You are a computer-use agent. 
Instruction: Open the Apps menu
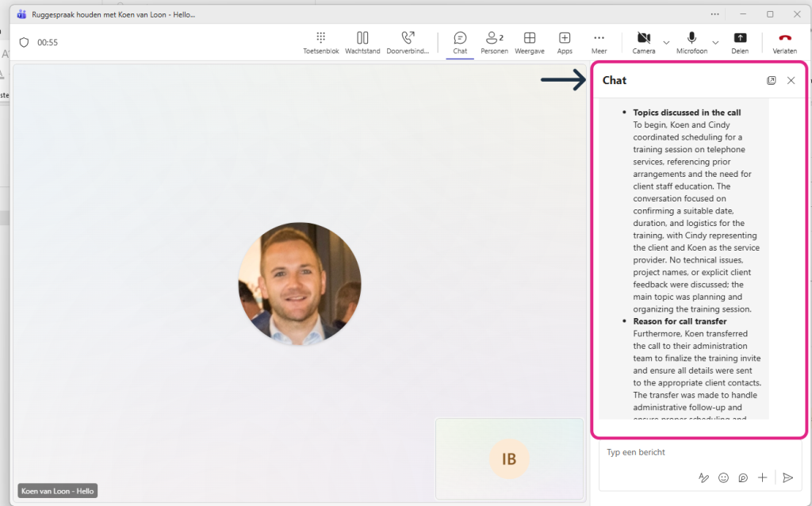(565, 43)
